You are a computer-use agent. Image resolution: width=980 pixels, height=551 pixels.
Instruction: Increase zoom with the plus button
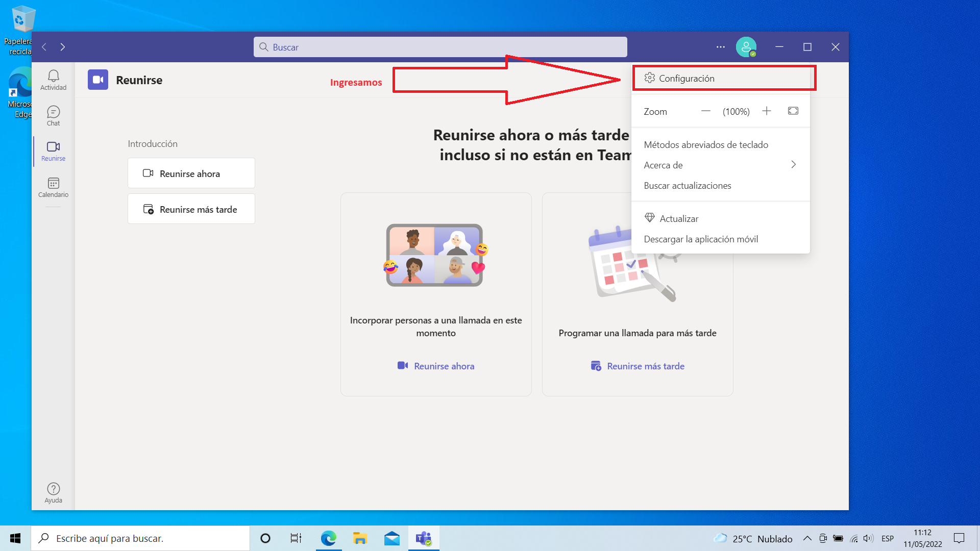pyautogui.click(x=767, y=111)
